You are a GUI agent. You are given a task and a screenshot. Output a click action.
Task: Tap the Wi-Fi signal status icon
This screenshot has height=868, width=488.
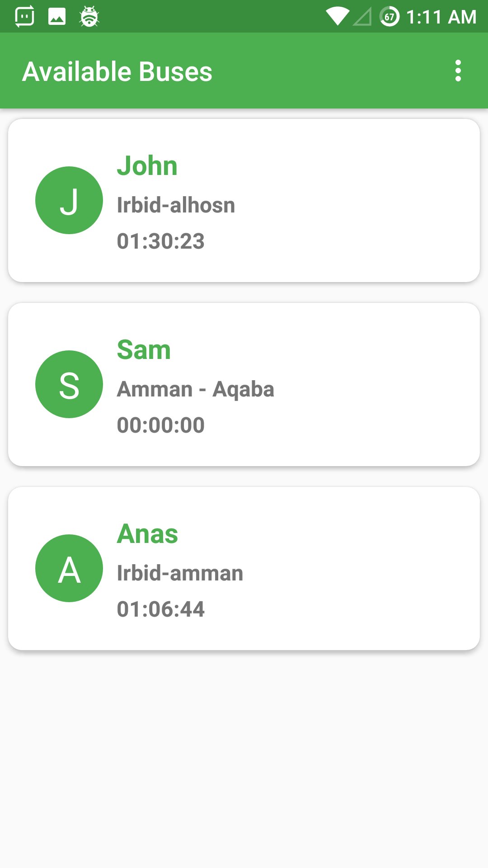[x=338, y=17]
